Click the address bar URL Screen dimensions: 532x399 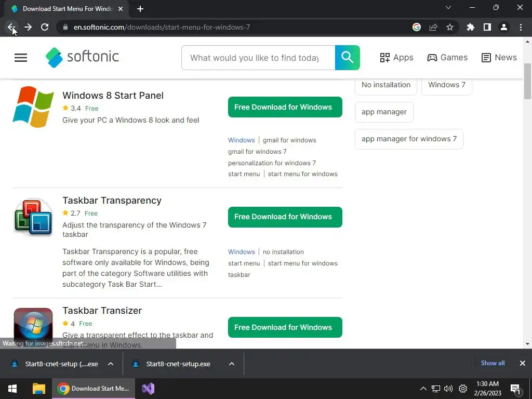point(162,27)
